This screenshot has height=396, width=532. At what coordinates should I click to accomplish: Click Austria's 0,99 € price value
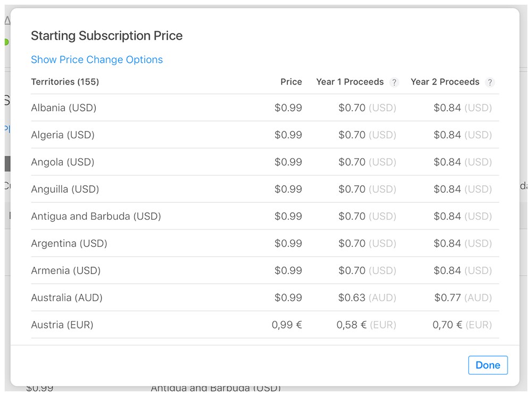(287, 325)
